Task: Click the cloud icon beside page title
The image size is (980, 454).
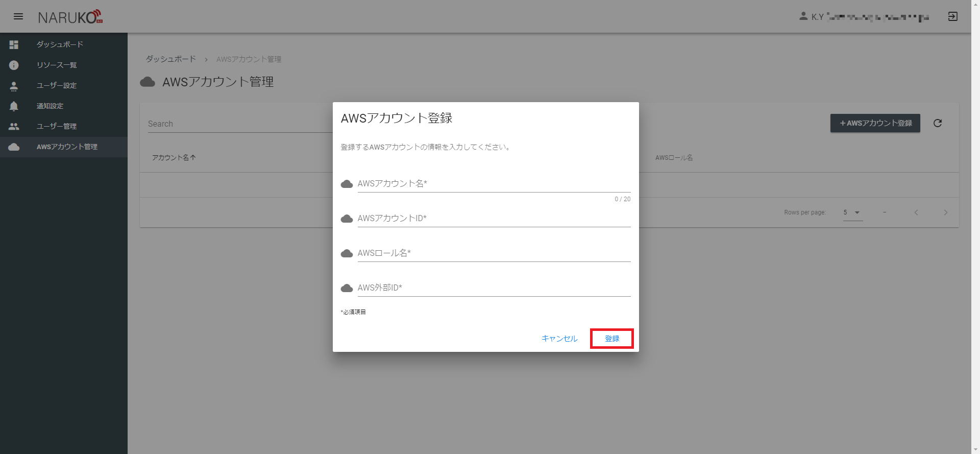Action: point(148,82)
